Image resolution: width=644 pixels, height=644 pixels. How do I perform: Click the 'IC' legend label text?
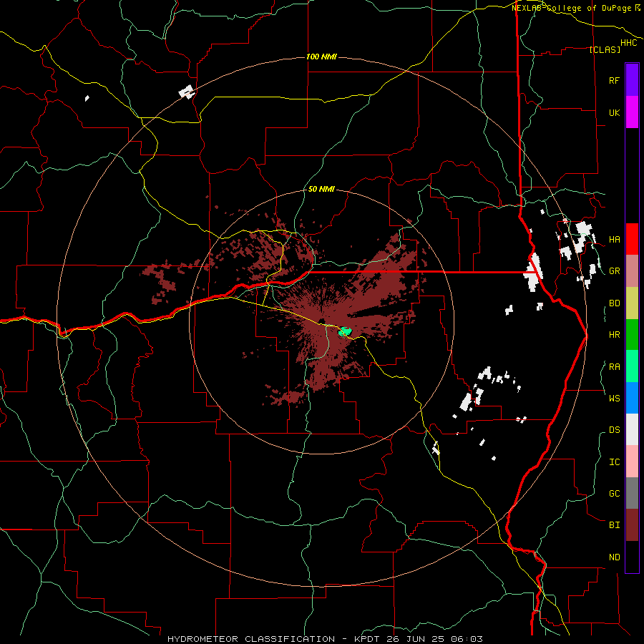click(614, 462)
